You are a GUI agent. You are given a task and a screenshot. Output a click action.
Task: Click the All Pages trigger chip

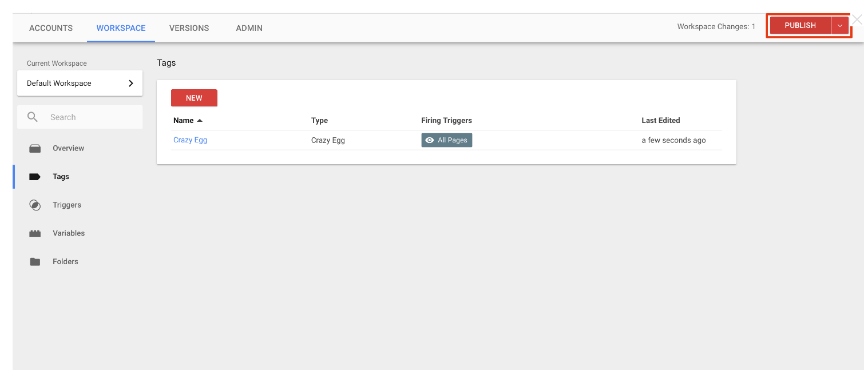[446, 140]
